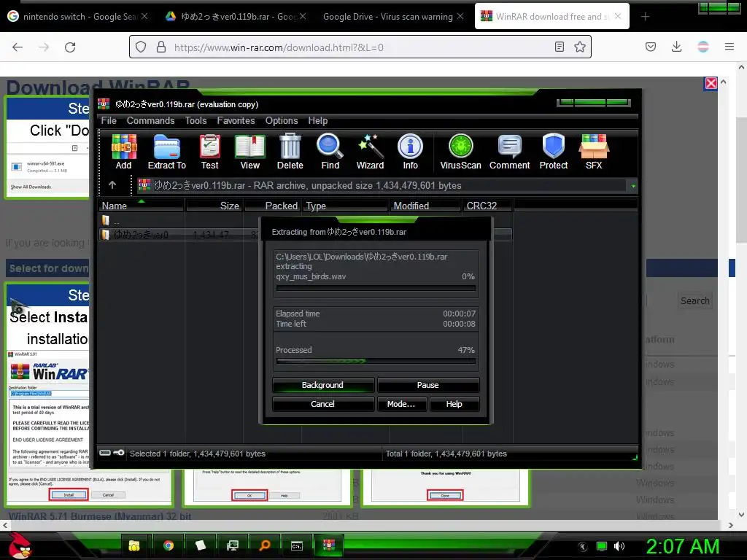The width and height of the screenshot is (747, 560).
Task: Click the qxy_mus_birds.wav file progress bar
Action: pos(376,288)
